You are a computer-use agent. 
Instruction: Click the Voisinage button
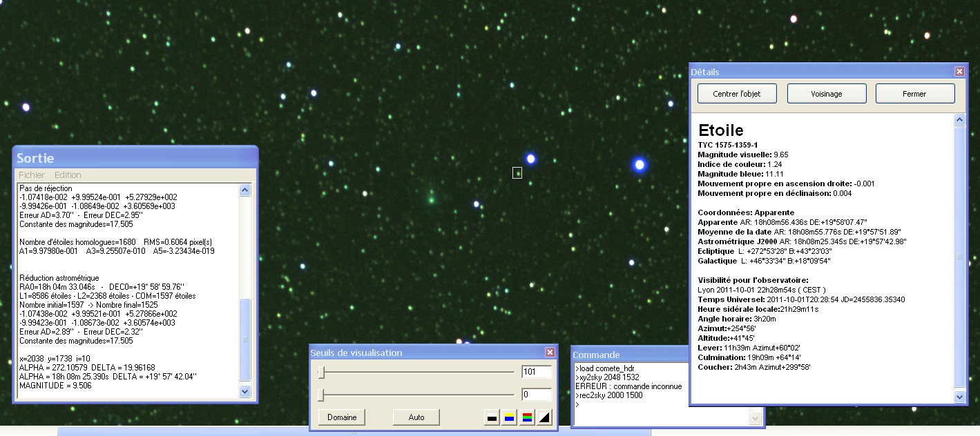(x=826, y=94)
